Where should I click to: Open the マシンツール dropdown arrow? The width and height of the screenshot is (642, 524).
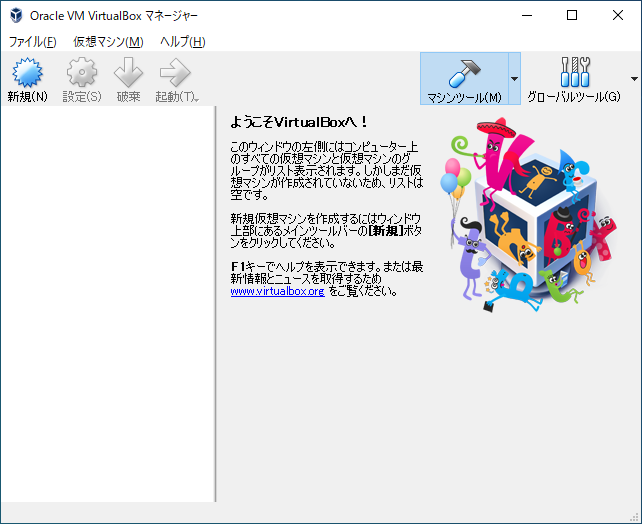(515, 79)
